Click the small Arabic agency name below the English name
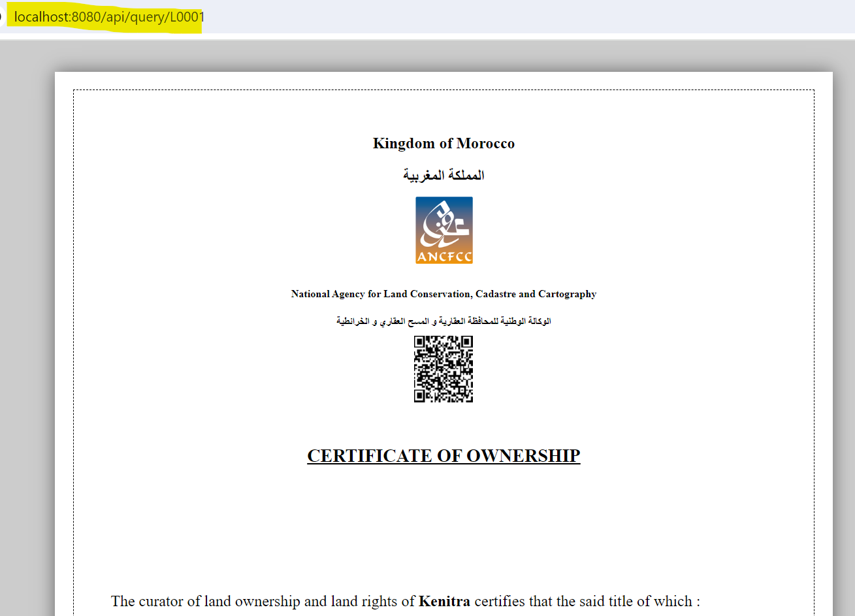The image size is (855, 616). coord(444,321)
